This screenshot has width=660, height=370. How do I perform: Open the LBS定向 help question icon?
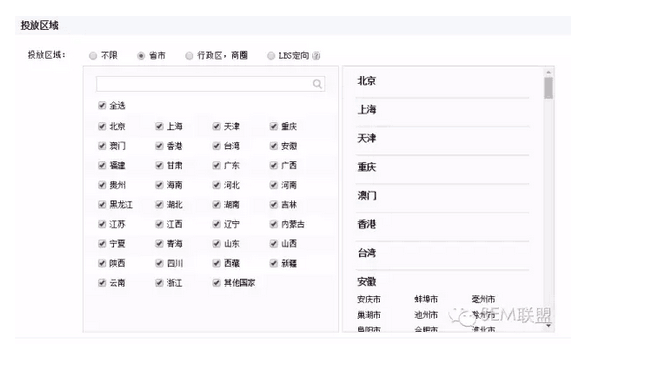pos(317,56)
